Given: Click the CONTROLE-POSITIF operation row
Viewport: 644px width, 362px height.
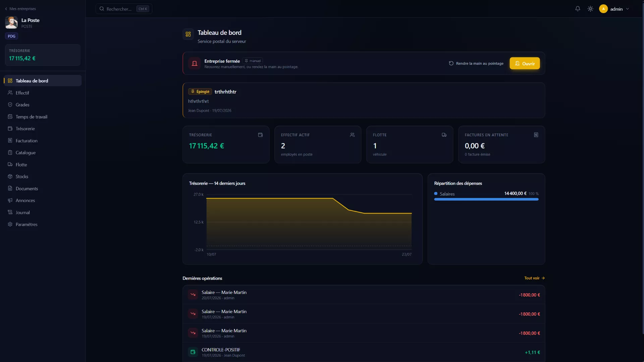Looking at the screenshot, I should pyautogui.click(x=364, y=352).
